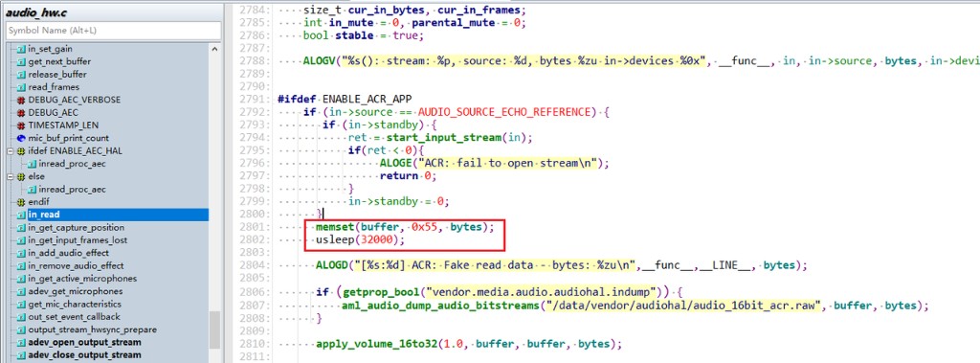Screen dimensions: 980x363
Task: Click AUDIO_SOURCE_ECHO_REFERENCE constant in code
Action: (x=504, y=112)
